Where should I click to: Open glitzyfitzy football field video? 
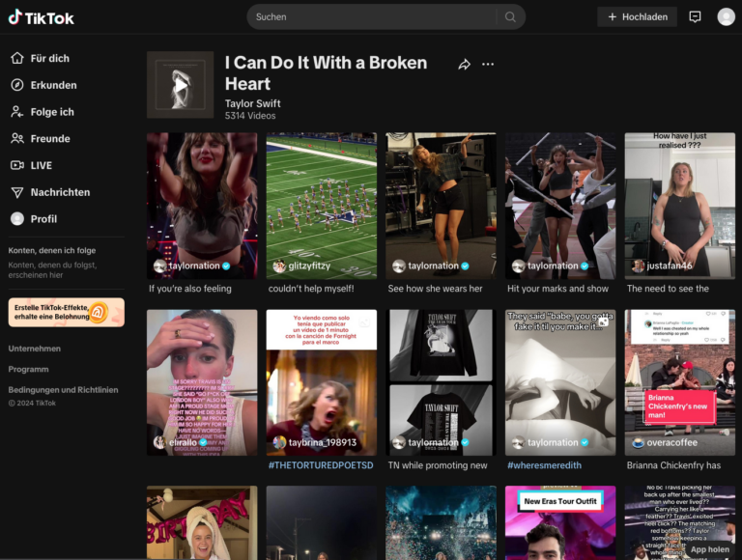tap(322, 206)
